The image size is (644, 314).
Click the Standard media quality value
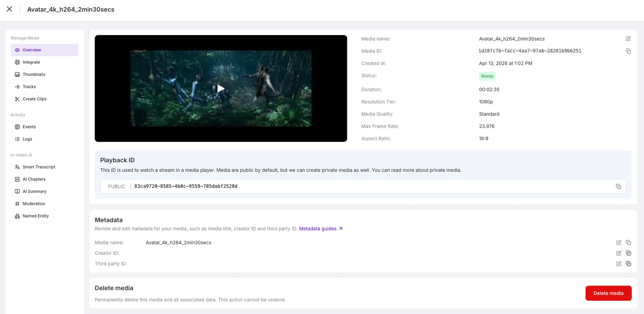(489, 114)
